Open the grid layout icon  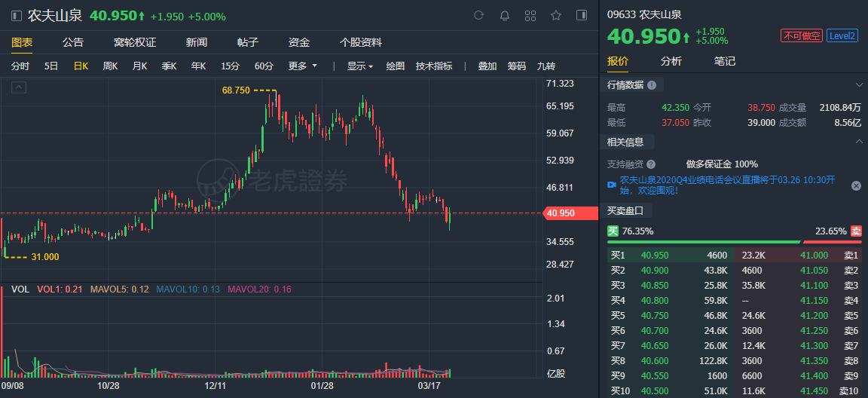(530, 16)
